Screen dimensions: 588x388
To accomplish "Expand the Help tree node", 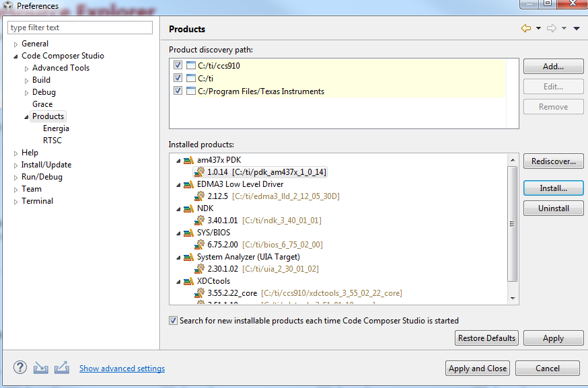I will (x=15, y=153).
